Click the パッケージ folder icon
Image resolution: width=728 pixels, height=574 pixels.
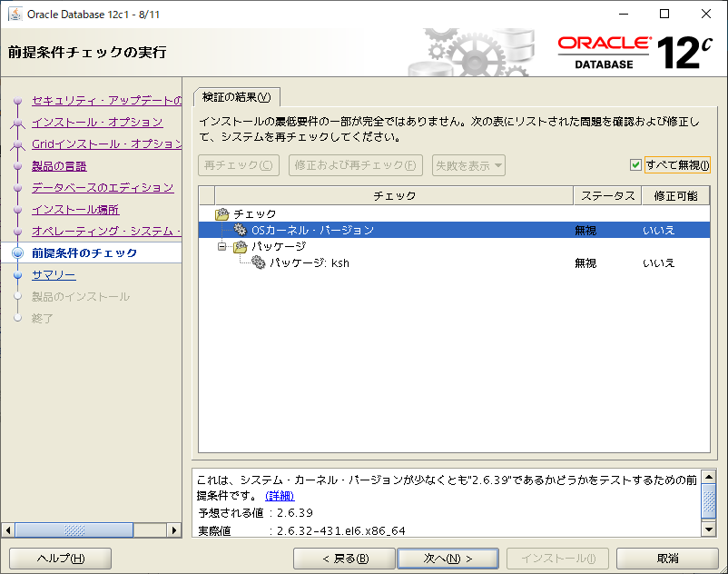click(x=240, y=247)
